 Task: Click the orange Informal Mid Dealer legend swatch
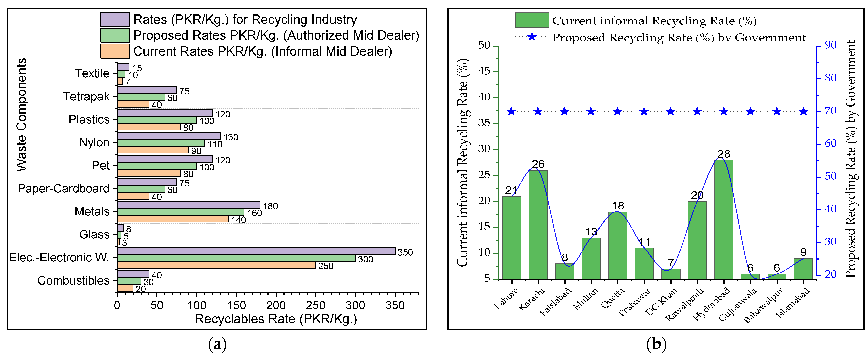[x=115, y=51]
